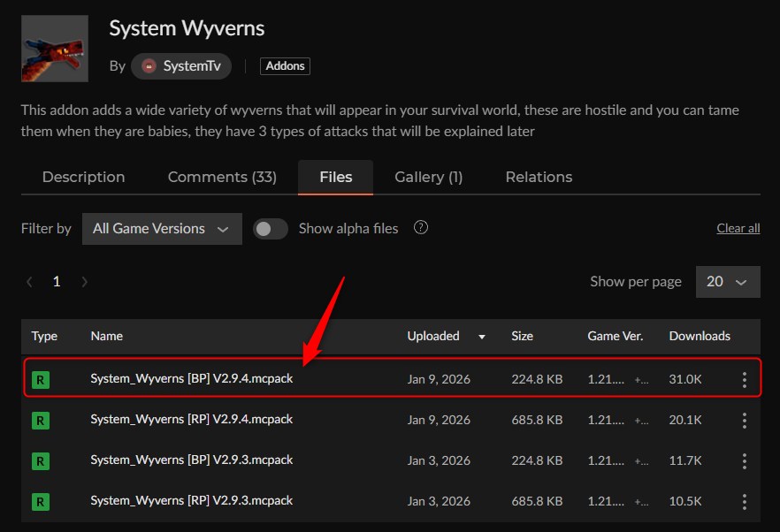Image resolution: width=780 pixels, height=532 pixels.
Task: Click the next page arrow
Action: 84,281
